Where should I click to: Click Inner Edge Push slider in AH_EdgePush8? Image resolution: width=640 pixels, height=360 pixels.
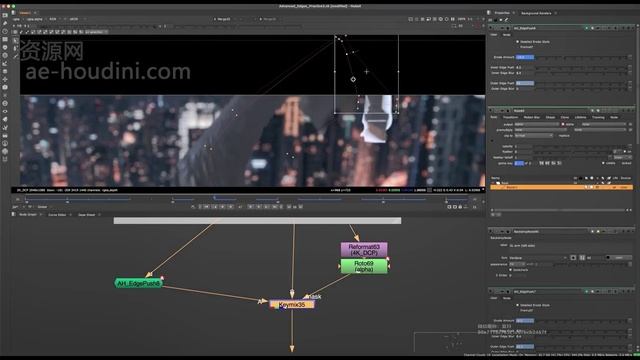pos(581,67)
